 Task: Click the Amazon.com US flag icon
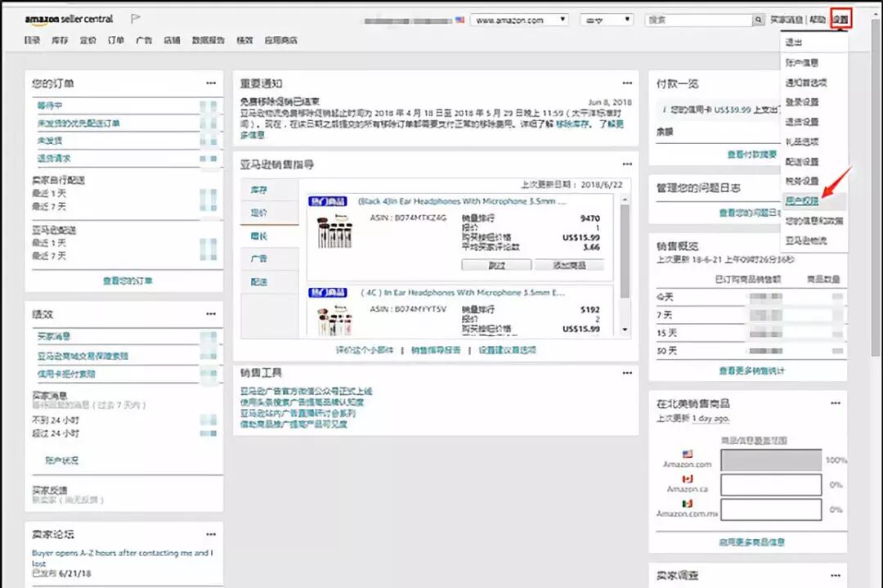click(687, 453)
